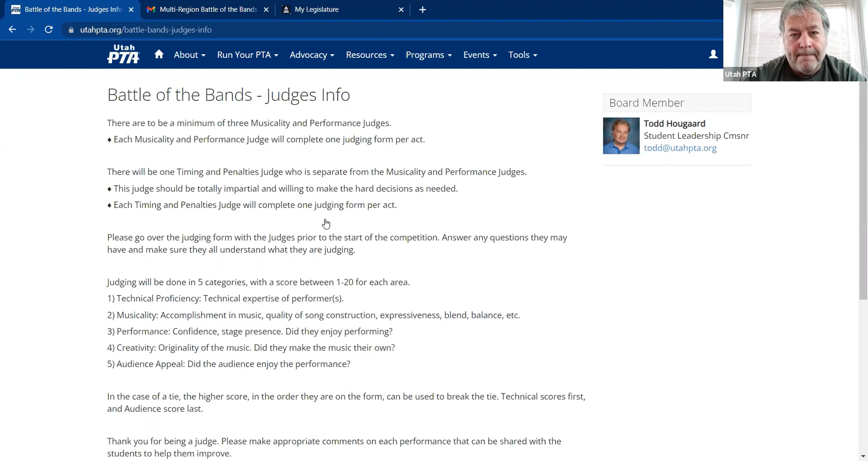Close the My Legislature tab
Image resolution: width=868 pixels, height=461 pixels.
(x=401, y=10)
